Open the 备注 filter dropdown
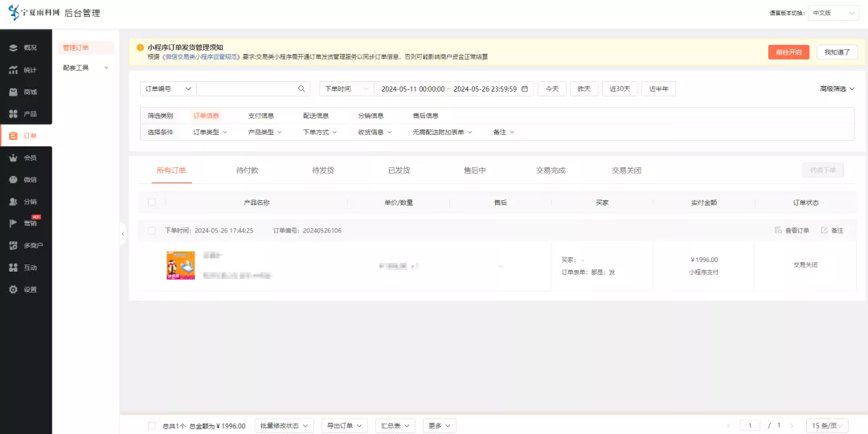Image resolution: width=868 pixels, height=434 pixels. pyautogui.click(x=503, y=133)
